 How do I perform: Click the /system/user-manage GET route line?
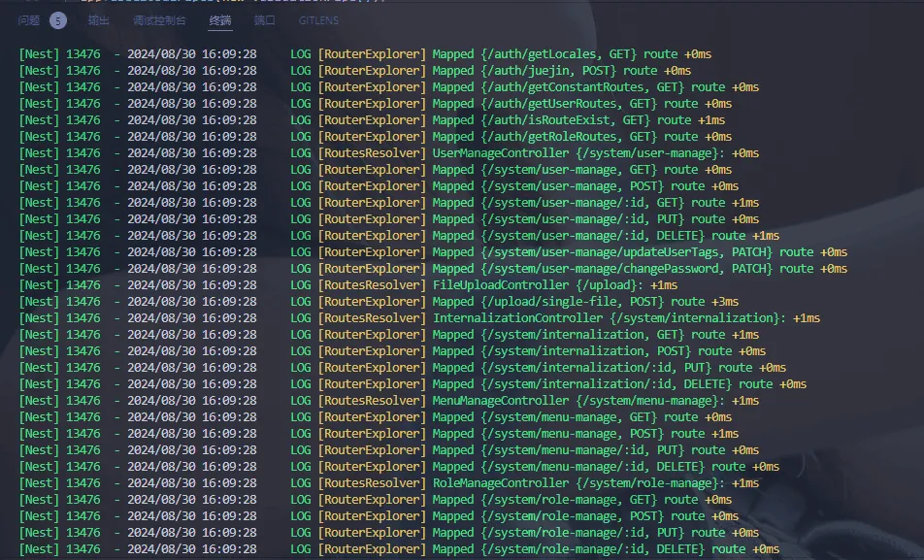[376, 170]
